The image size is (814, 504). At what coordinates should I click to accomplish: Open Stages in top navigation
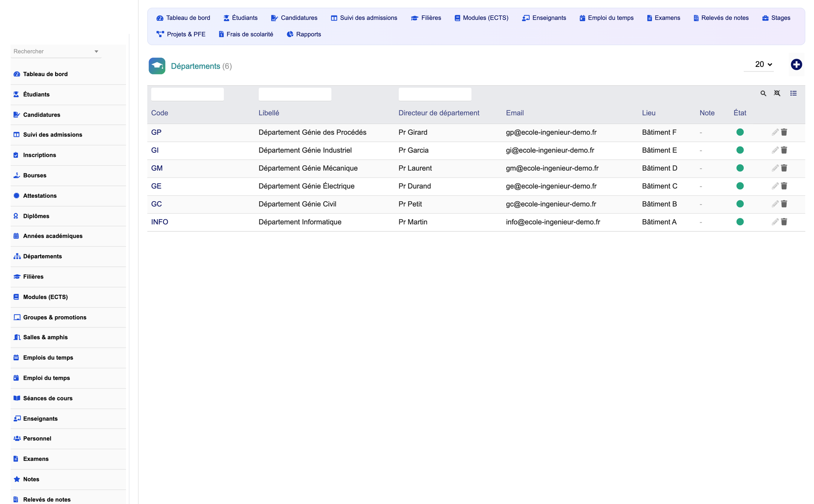click(x=776, y=18)
